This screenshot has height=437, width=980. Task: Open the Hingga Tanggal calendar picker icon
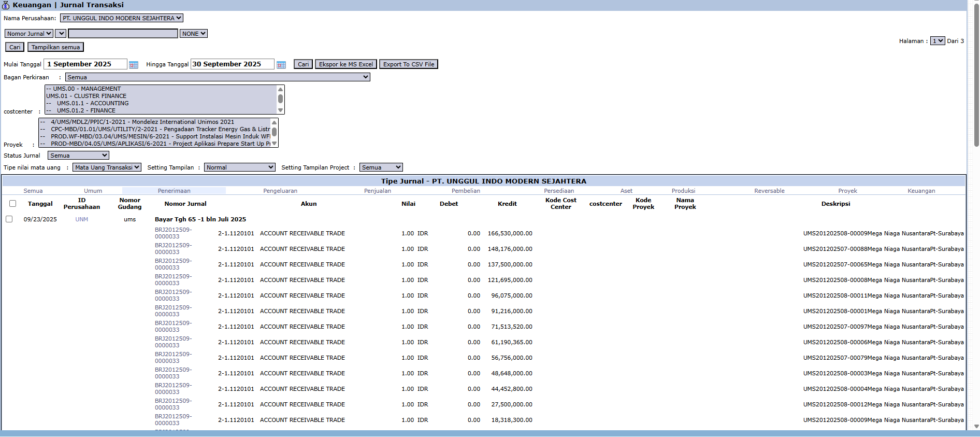pos(281,65)
